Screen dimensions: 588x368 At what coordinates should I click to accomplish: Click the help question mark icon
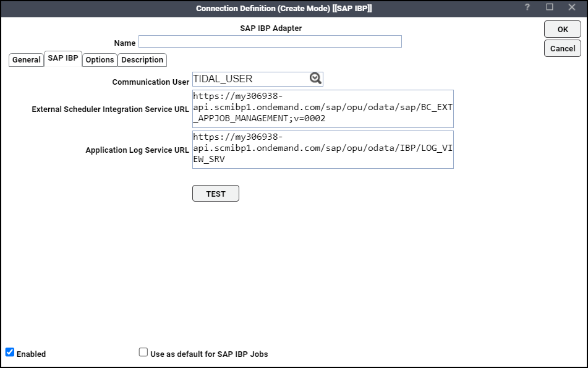coord(527,7)
